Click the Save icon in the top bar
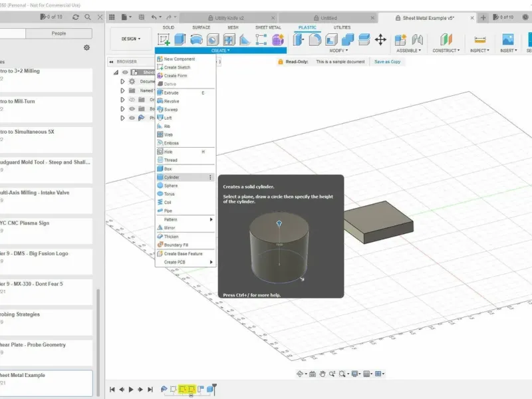 pos(142,17)
